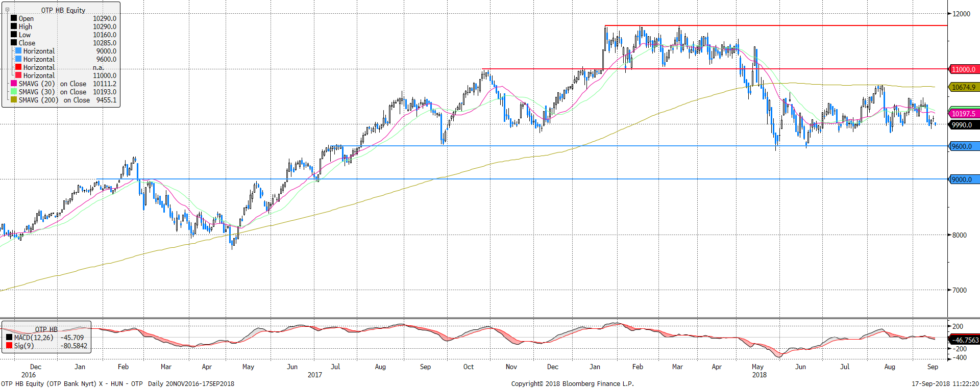Screen dimensions: 980x388
Task: Click the OTP HB Equity legend title
Action: pyautogui.click(x=63, y=10)
